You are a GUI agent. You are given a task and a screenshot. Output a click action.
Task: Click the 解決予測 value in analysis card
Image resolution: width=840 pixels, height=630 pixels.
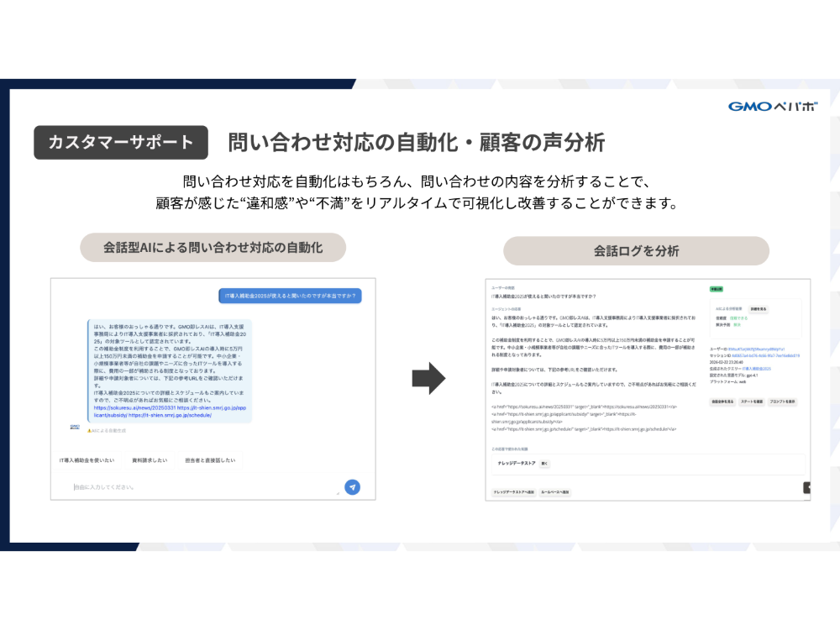(738, 324)
